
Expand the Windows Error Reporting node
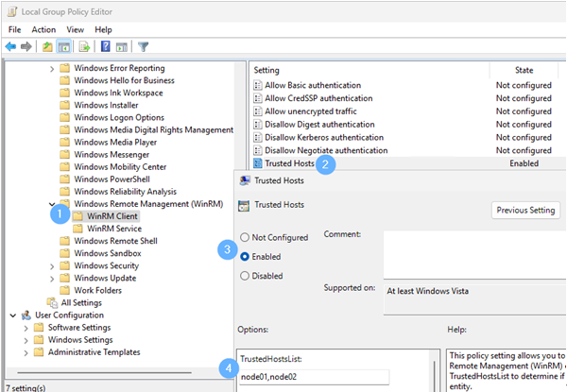point(52,69)
